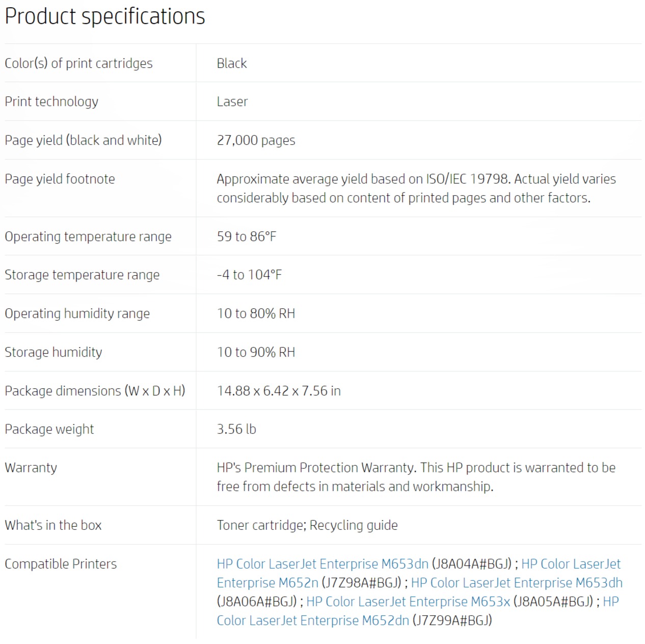645x644 pixels.
Task: Click the Laser print technology value
Action: [x=232, y=101]
